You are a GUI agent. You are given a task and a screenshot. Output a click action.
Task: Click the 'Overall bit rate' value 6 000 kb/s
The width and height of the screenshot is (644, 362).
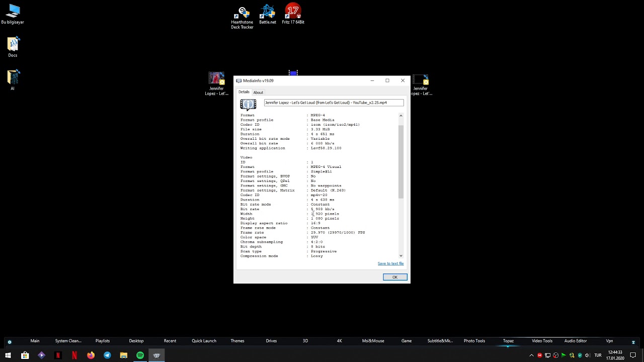pos(323,143)
